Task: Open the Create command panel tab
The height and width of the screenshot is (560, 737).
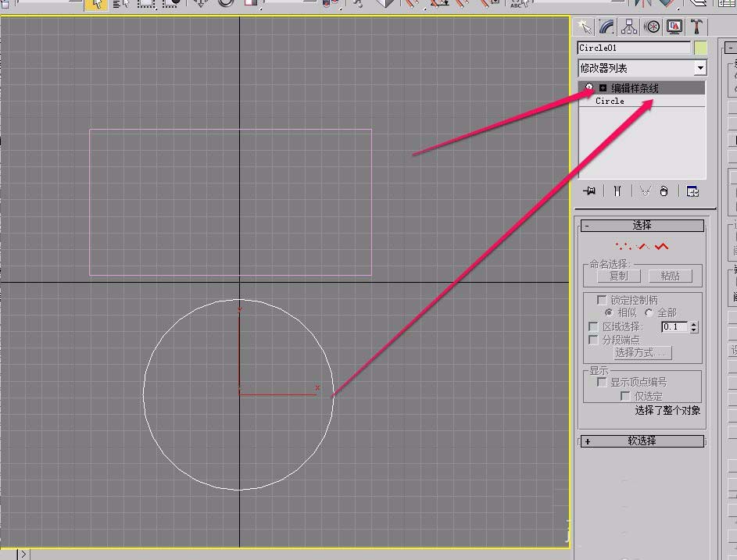Action: click(x=583, y=27)
